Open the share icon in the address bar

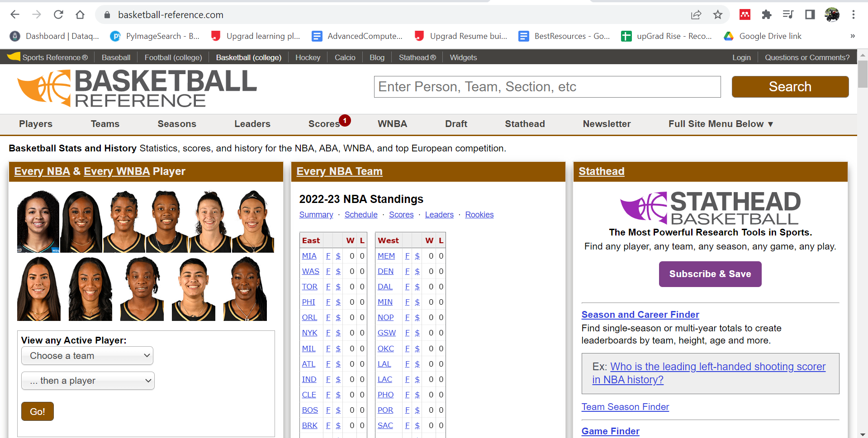(696, 14)
